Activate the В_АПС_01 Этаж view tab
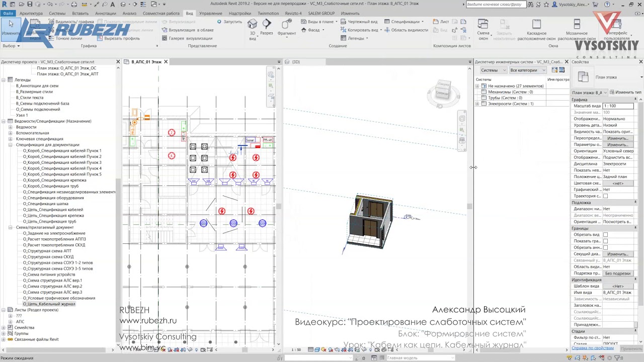Viewport: 644px width, 362px height. coord(146,62)
